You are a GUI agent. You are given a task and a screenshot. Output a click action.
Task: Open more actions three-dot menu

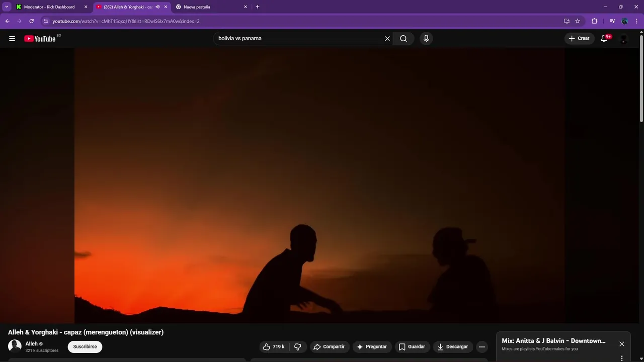pyautogui.click(x=482, y=347)
